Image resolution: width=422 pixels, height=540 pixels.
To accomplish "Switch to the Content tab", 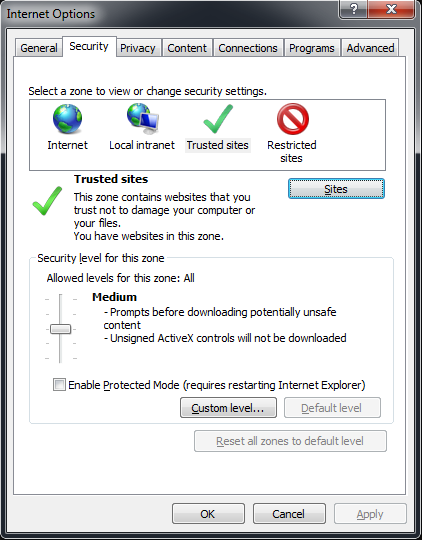I will (x=187, y=48).
